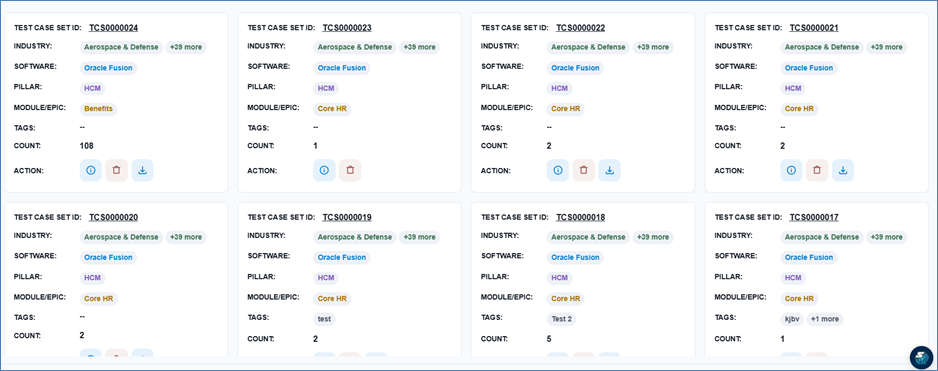938x371 pixels.
Task: Expand +39 more industries on TCS0000018
Action: point(653,237)
